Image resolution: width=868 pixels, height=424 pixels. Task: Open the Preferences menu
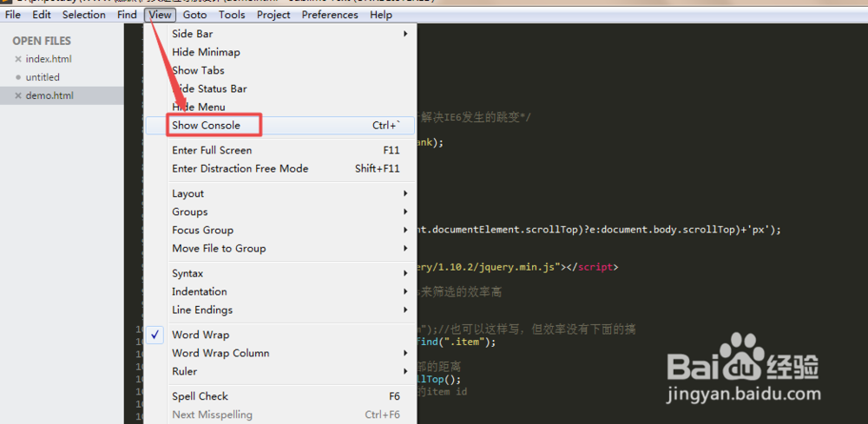tap(330, 15)
